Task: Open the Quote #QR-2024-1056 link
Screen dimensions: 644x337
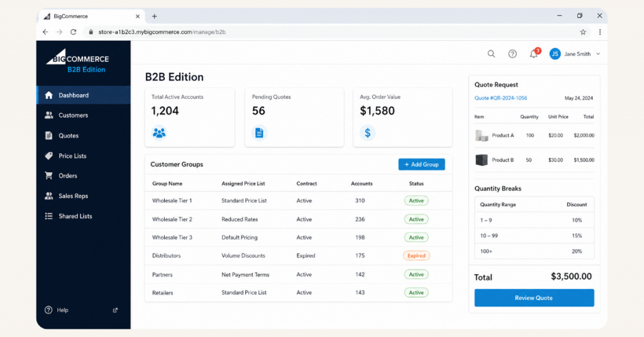Action: coord(501,98)
